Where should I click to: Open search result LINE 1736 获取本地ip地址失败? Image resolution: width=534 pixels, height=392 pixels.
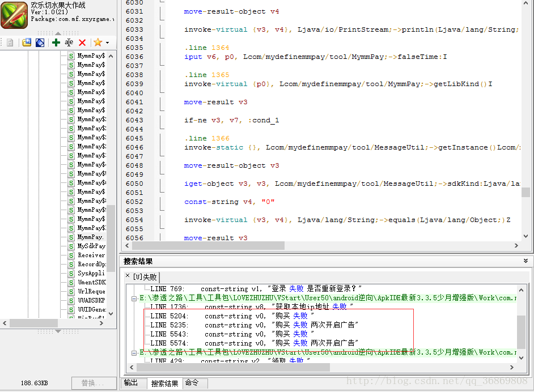pyautogui.click(x=252, y=306)
